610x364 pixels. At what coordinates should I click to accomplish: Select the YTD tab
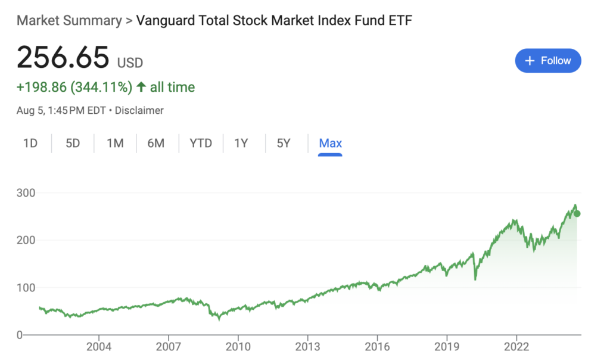coord(201,143)
